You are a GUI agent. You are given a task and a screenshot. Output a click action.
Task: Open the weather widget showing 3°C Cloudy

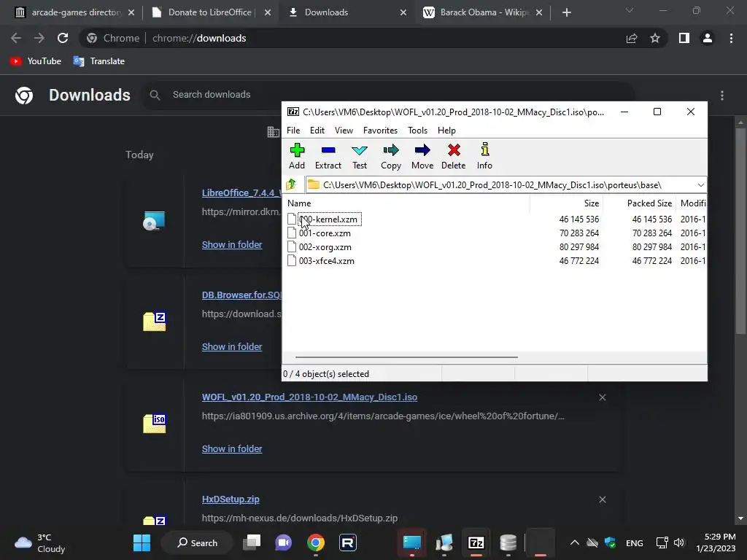(x=39, y=542)
